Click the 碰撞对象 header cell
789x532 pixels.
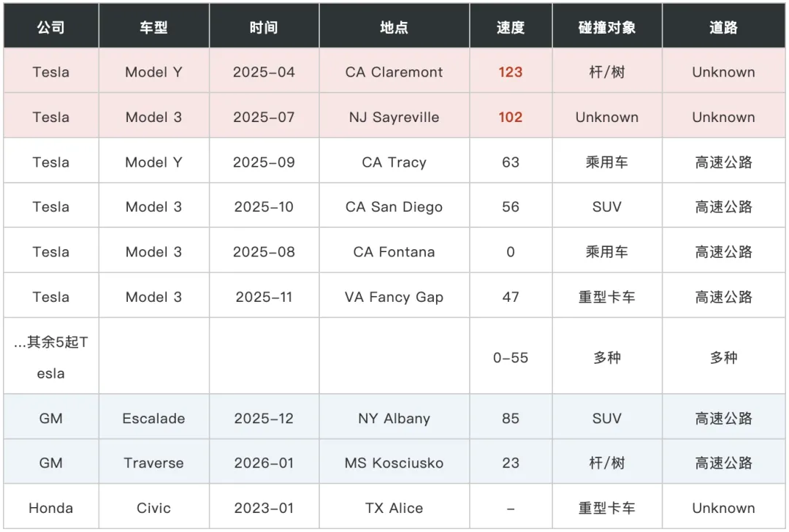[x=607, y=26]
